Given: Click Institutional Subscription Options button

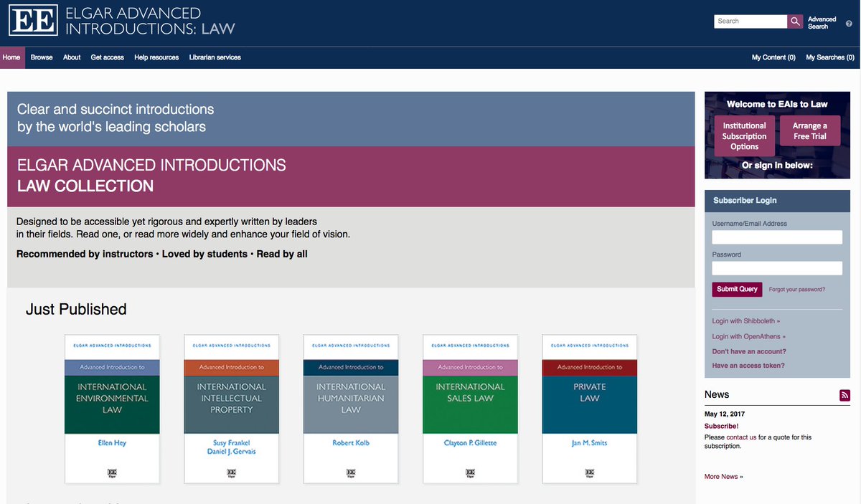Looking at the screenshot, I should tap(745, 136).
